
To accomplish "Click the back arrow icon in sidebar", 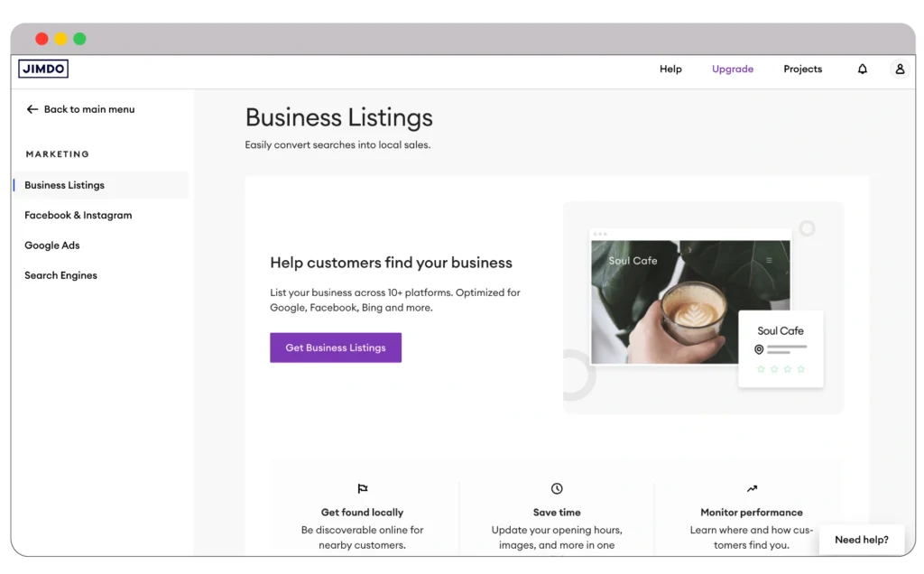I will 32,109.
